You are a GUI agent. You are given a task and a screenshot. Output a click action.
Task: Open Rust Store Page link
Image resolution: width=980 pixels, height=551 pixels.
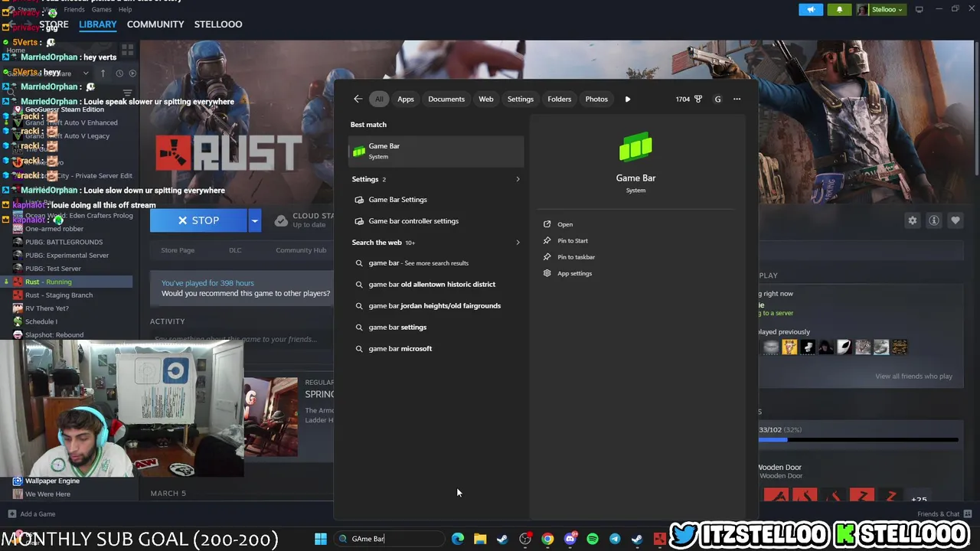[178, 250]
